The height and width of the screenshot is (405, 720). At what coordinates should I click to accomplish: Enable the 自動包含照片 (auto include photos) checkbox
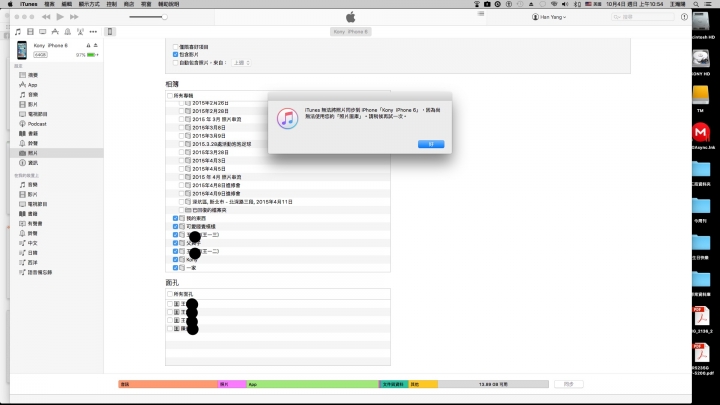[175, 63]
